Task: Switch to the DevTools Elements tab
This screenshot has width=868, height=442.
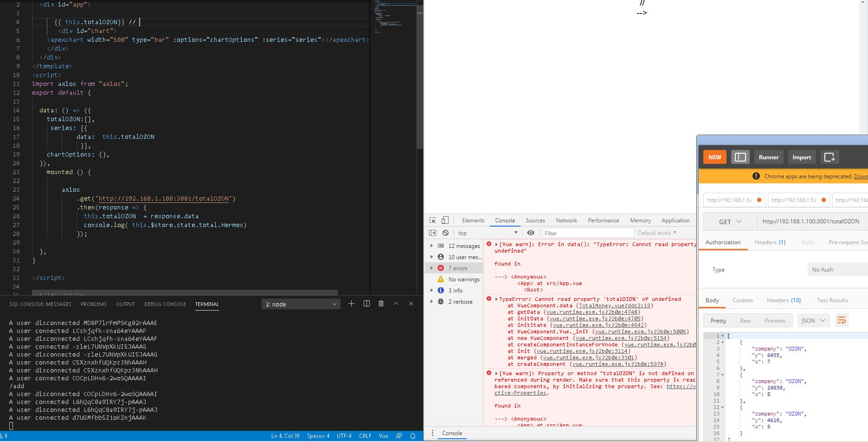Action: pyautogui.click(x=473, y=221)
